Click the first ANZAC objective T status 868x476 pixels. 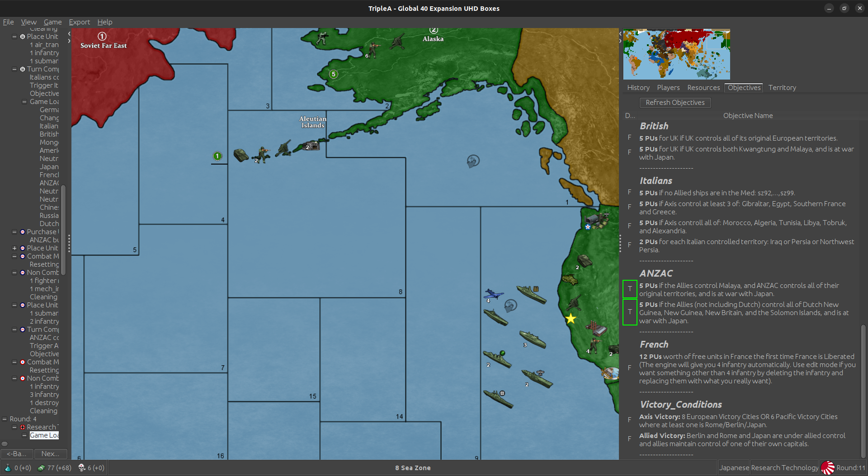click(630, 289)
